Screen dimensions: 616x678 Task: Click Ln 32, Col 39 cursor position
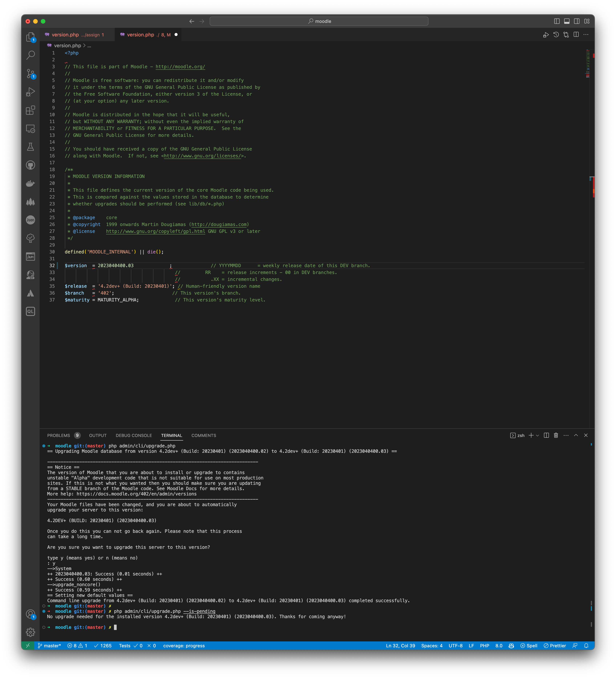400,646
